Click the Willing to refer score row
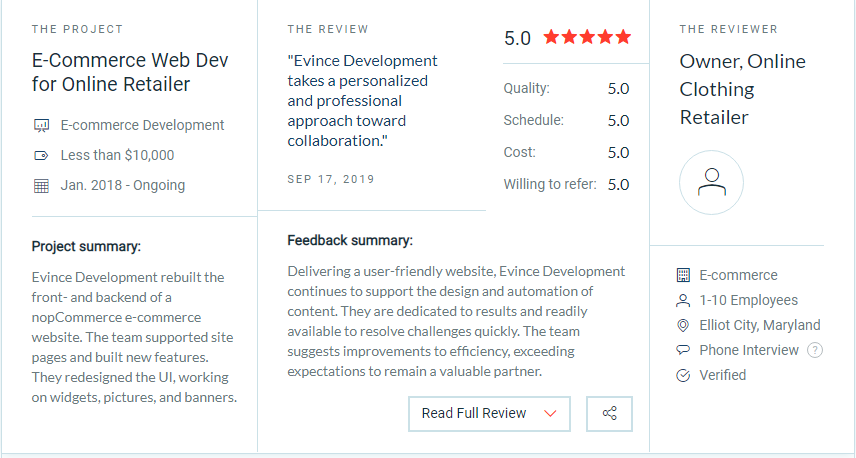This screenshot has width=856, height=458. 566,185
